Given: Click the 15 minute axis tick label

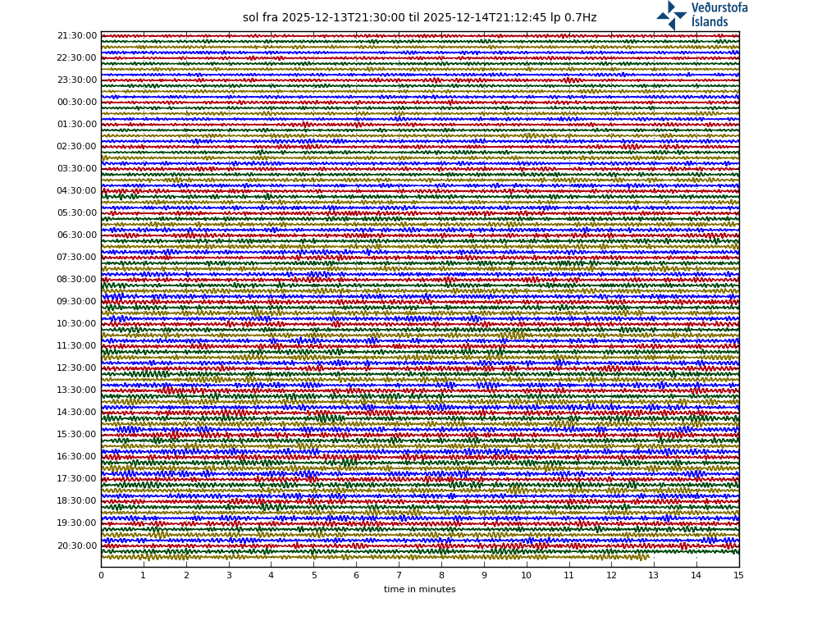Looking at the screenshot, I should pos(738,575).
